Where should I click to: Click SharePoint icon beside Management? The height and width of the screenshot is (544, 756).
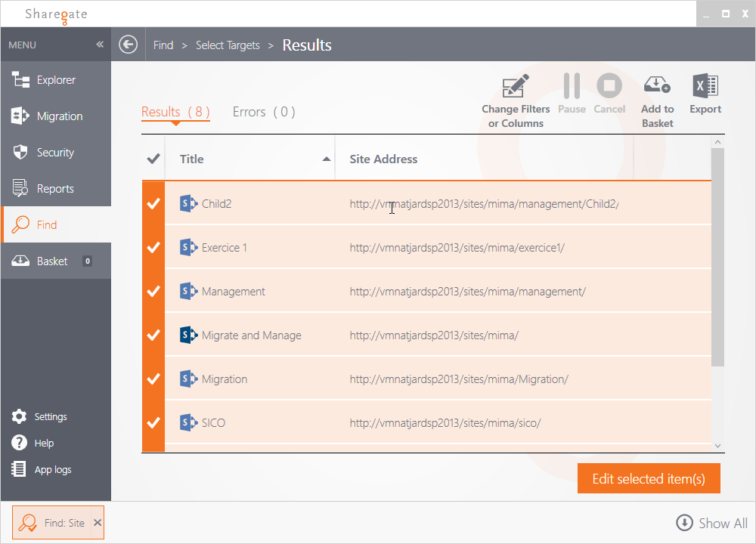[188, 292]
